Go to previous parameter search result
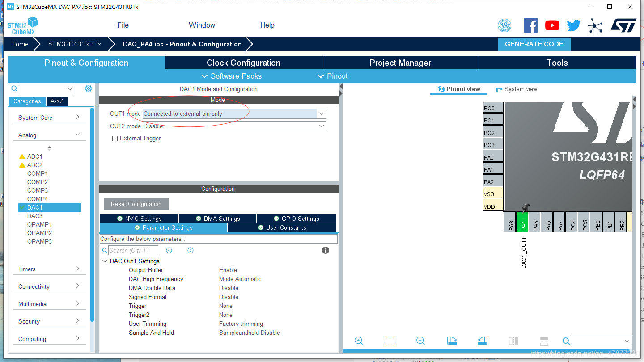The image size is (644, 362). pyautogui.click(x=169, y=250)
